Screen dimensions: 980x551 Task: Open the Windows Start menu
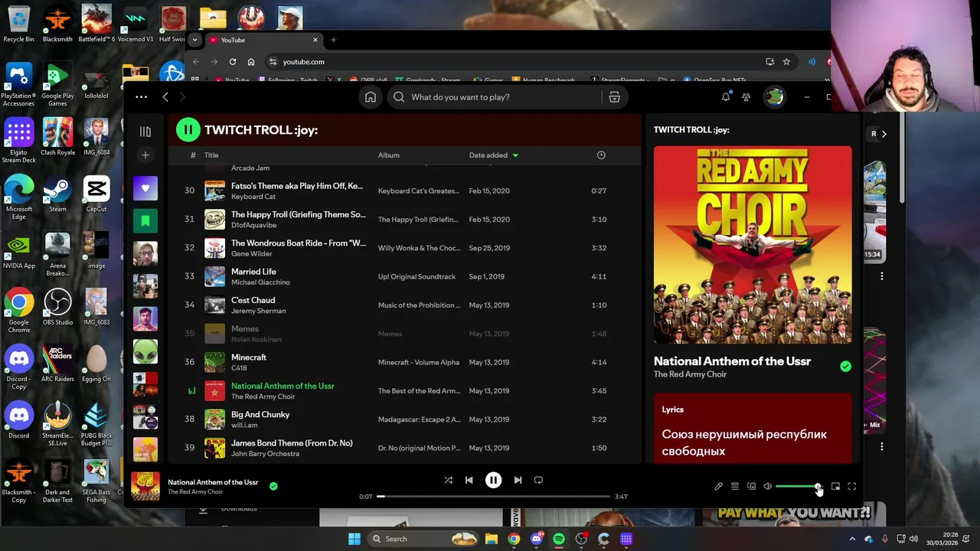tap(354, 539)
